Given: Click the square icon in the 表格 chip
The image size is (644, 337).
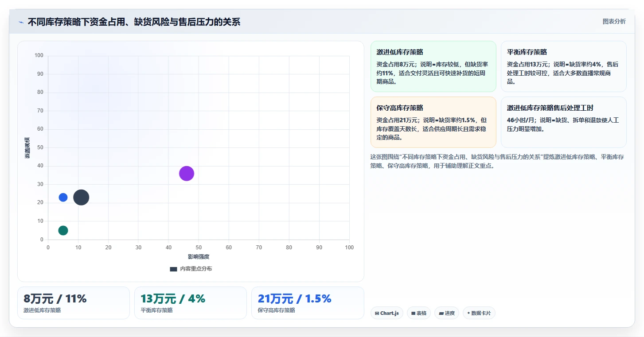Looking at the screenshot, I should [413, 313].
